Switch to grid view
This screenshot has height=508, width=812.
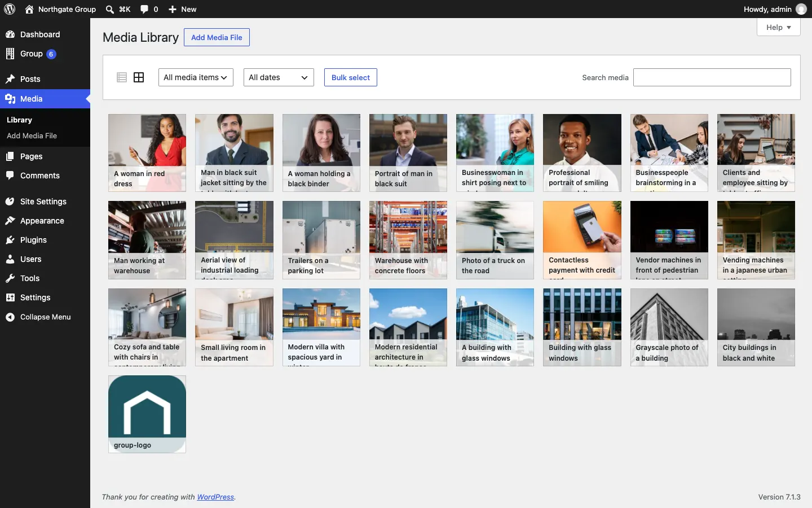pos(139,77)
